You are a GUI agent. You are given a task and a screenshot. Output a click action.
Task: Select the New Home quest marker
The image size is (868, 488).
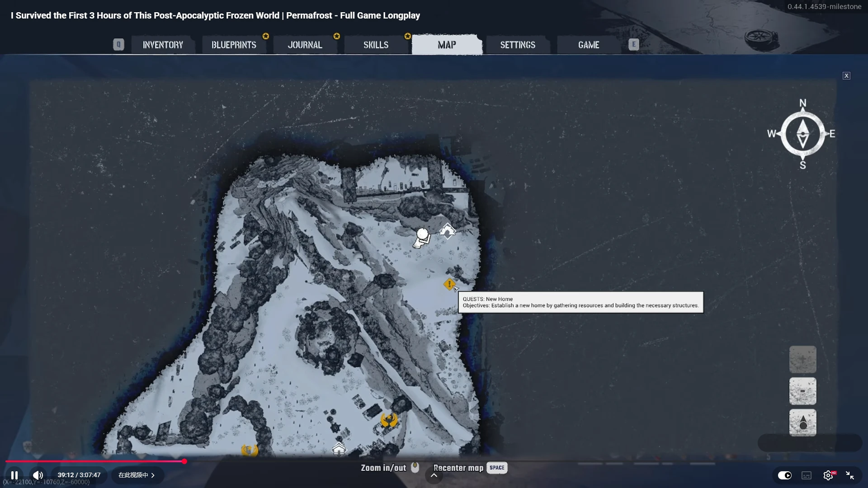[449, 284]
